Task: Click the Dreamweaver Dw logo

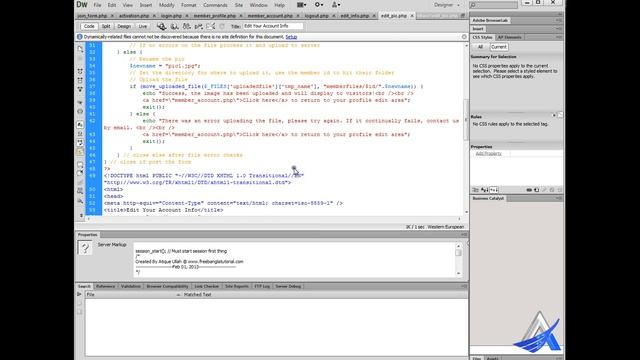Action: pyautogui.click(x=82, y=5)
